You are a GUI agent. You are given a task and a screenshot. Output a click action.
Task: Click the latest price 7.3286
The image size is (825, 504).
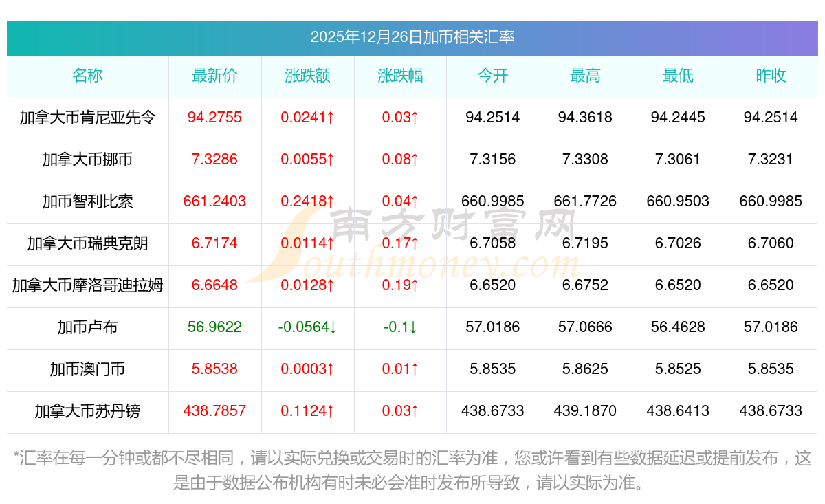tap(214, 160)
